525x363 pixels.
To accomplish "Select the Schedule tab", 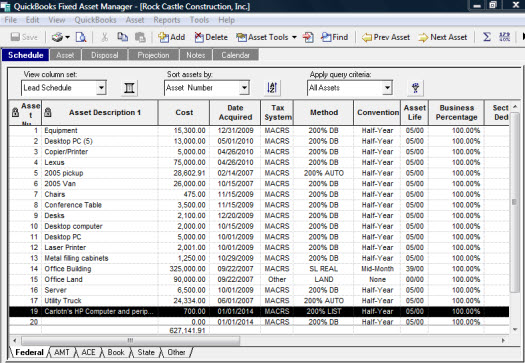I will pyautogui.click(x=25, y=55).
